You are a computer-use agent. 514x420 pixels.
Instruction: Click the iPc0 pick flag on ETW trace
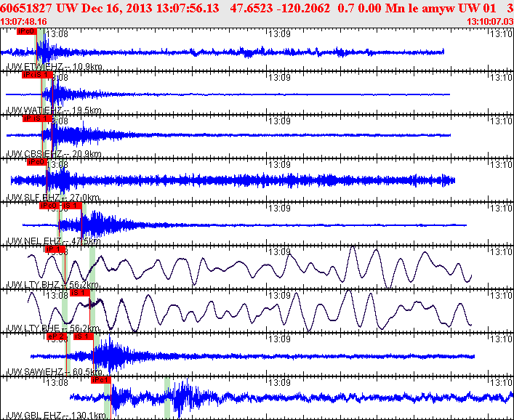26,31
